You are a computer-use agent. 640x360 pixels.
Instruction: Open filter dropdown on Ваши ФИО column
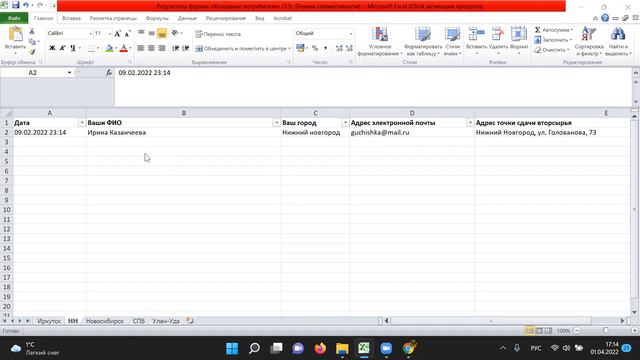click(x=276, y=122)
